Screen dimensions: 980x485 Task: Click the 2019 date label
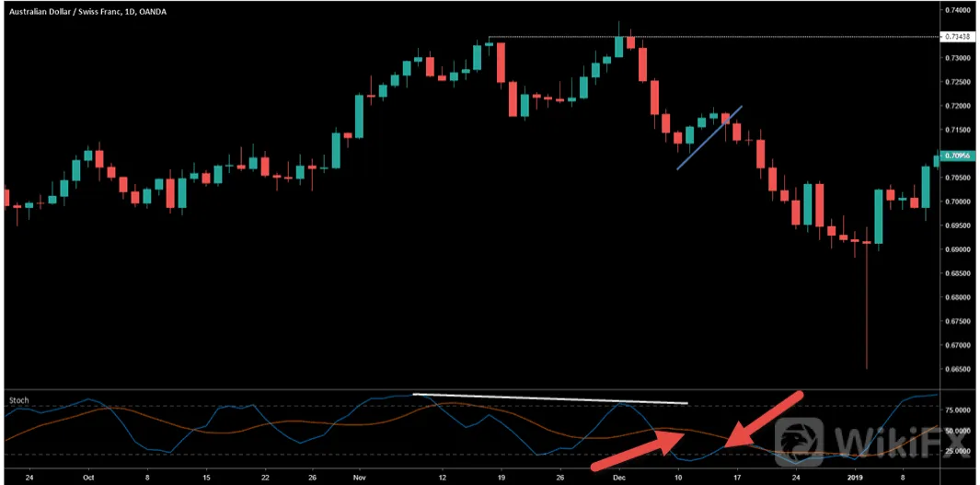click(x=855, y=476)
